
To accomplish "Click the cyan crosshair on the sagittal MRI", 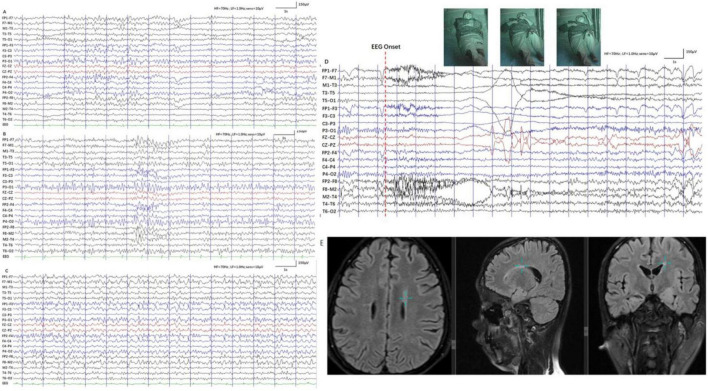I will [x=522, y=266].
